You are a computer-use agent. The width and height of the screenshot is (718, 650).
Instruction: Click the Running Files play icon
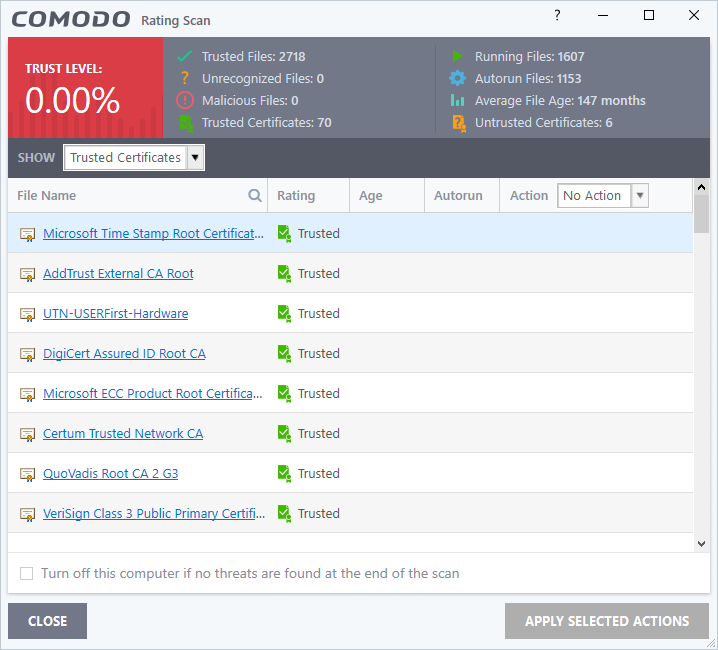click(x=458, y=57)
